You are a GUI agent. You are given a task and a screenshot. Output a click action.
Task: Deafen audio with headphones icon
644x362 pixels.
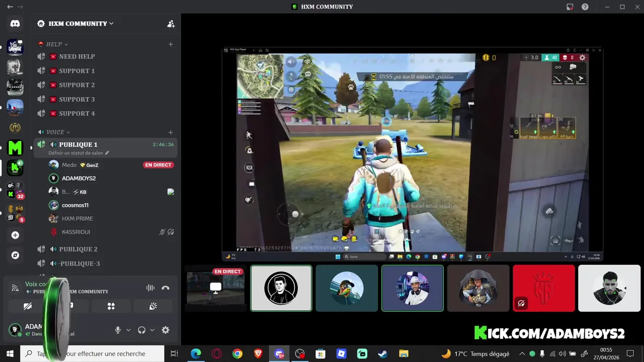[x=141, y=330]
